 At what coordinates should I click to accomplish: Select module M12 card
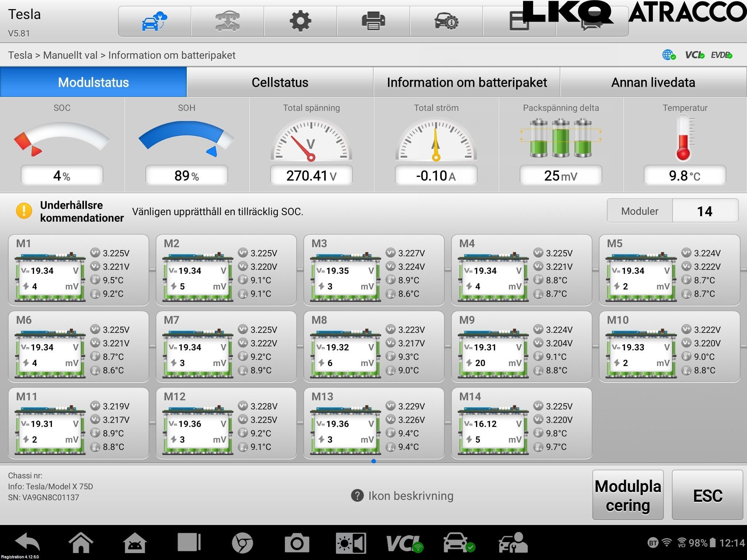click(226, 423)
